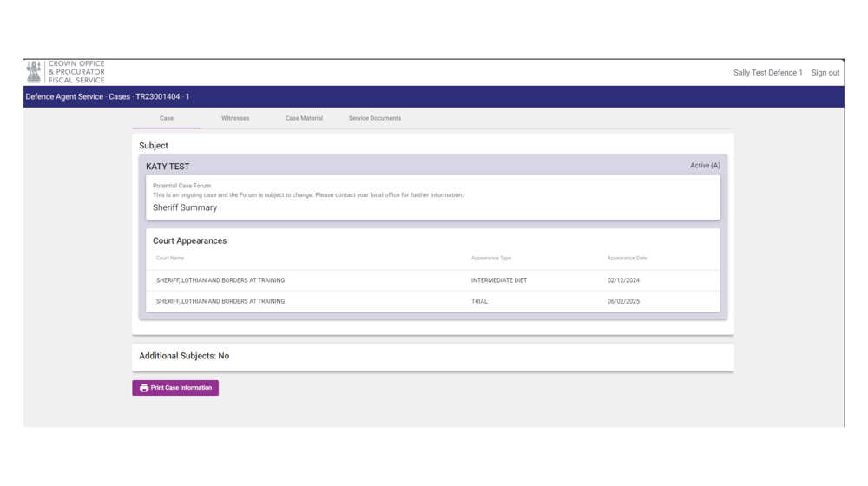This screenshot has height=486, width=868.
Task: Navigate to Cases in the breadcrumb
Action: coord(119,97)
